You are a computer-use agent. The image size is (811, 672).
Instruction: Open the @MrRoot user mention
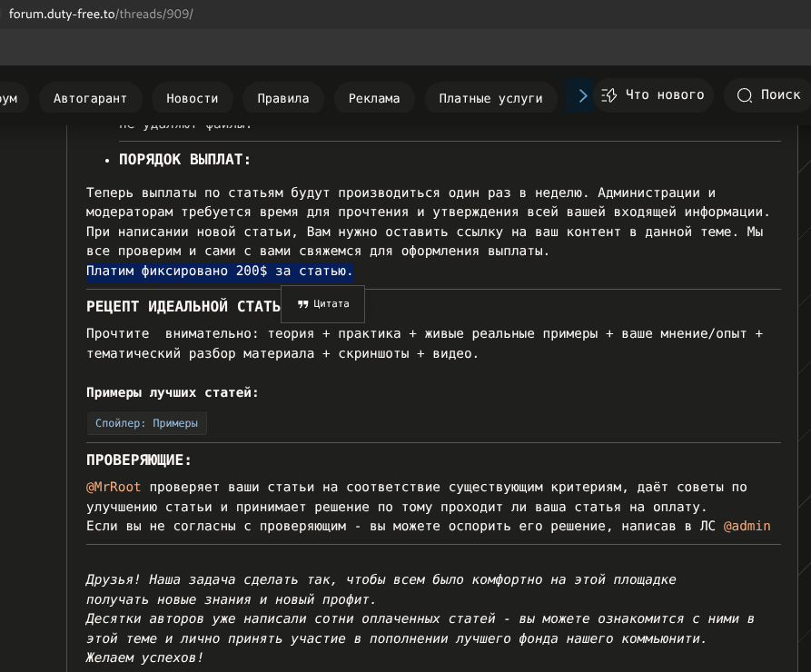(x=114, y=488)
